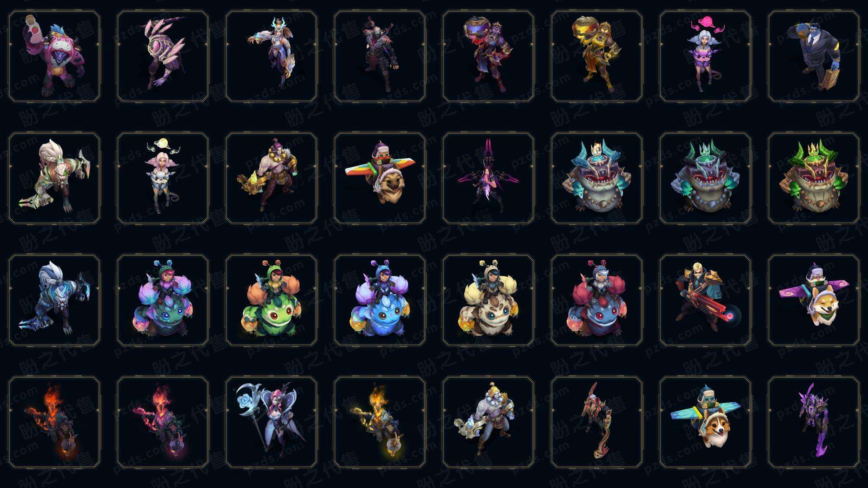The height and width of the screenshot is (488, 868).
Task: Select the hedgehog on rainbow plane
Action: click(380, 178)
